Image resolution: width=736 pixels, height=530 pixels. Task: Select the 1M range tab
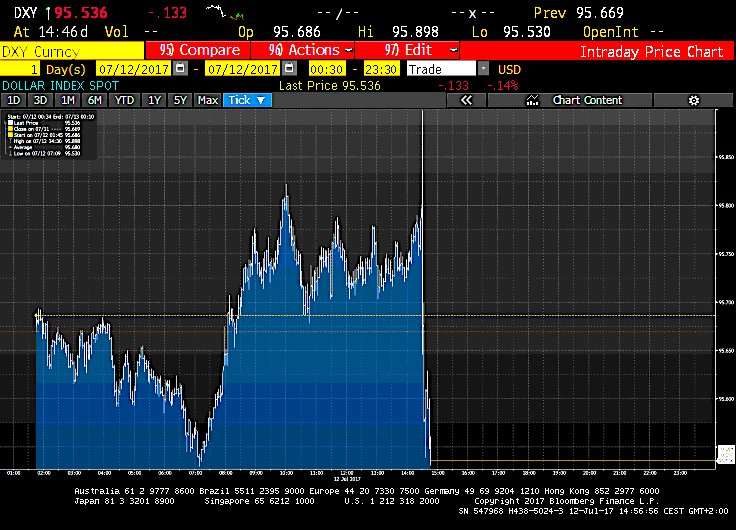[68, 100]
